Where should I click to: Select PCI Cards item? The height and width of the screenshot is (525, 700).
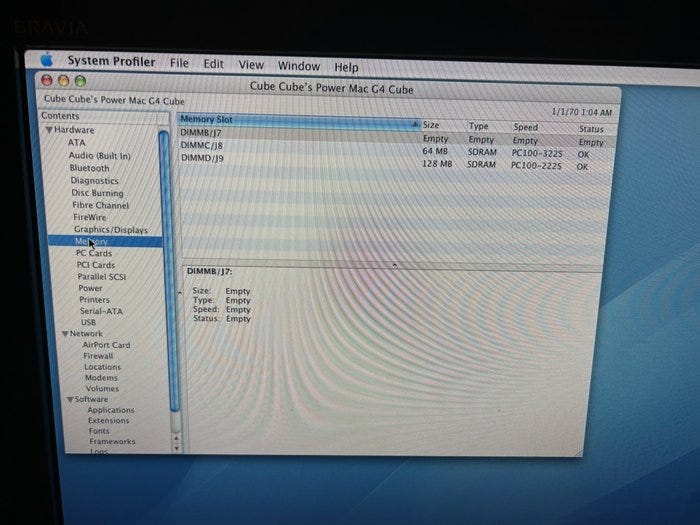(96, 265)
